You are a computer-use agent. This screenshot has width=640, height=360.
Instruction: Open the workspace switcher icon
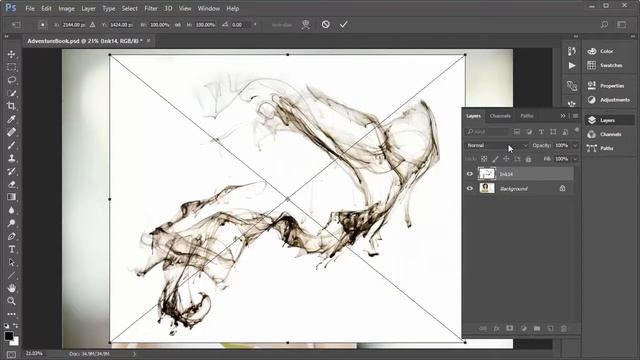622,24
